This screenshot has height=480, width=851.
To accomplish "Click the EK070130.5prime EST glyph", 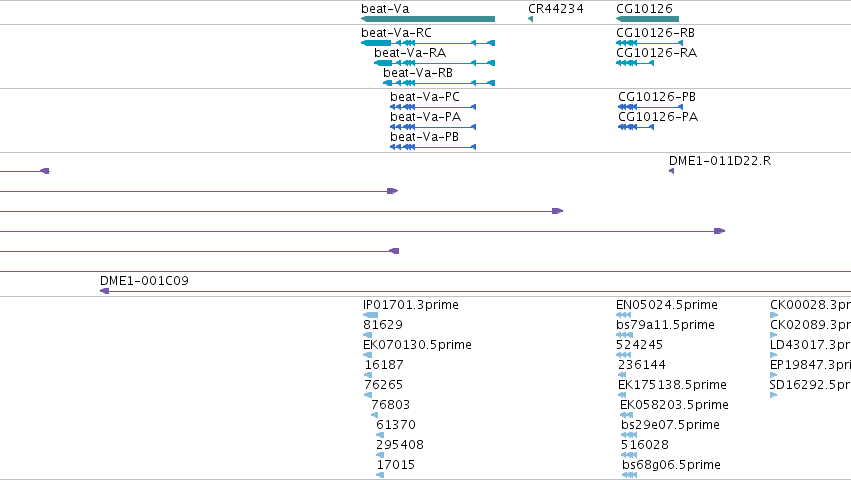I will tap(367, 355).
